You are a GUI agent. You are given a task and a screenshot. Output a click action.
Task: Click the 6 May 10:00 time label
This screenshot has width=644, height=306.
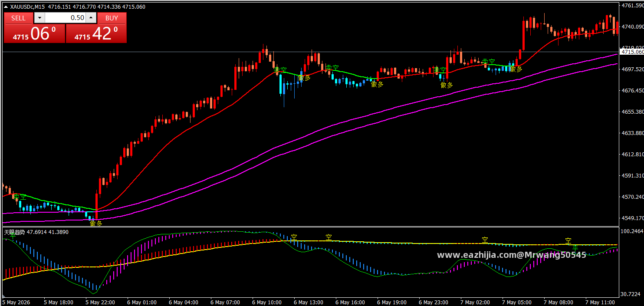(x=267, y=302)
